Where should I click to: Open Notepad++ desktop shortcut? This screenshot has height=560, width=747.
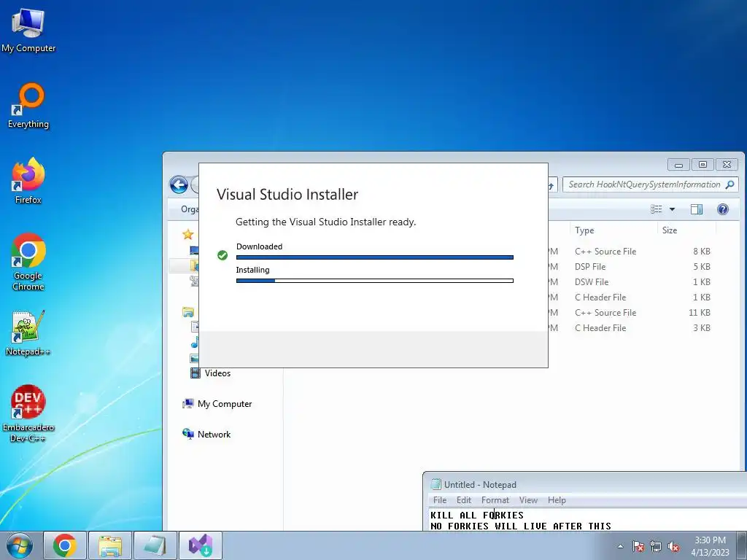28,332
